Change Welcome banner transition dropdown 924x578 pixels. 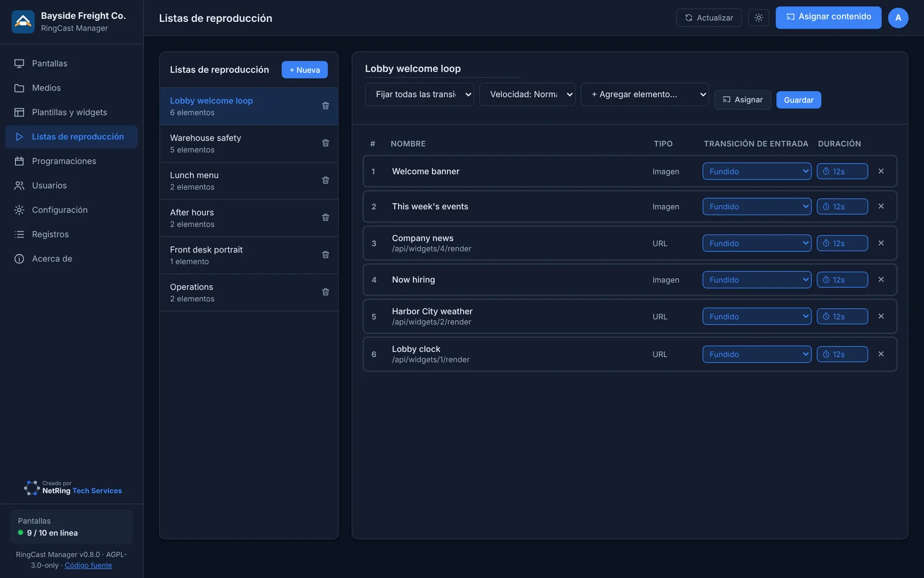pyautogui.click(x=757, y=171)
